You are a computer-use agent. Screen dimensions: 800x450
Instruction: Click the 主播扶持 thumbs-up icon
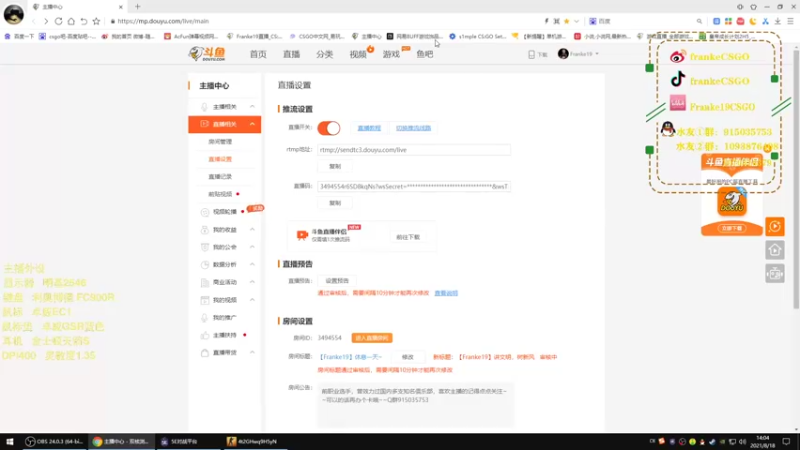205,335
